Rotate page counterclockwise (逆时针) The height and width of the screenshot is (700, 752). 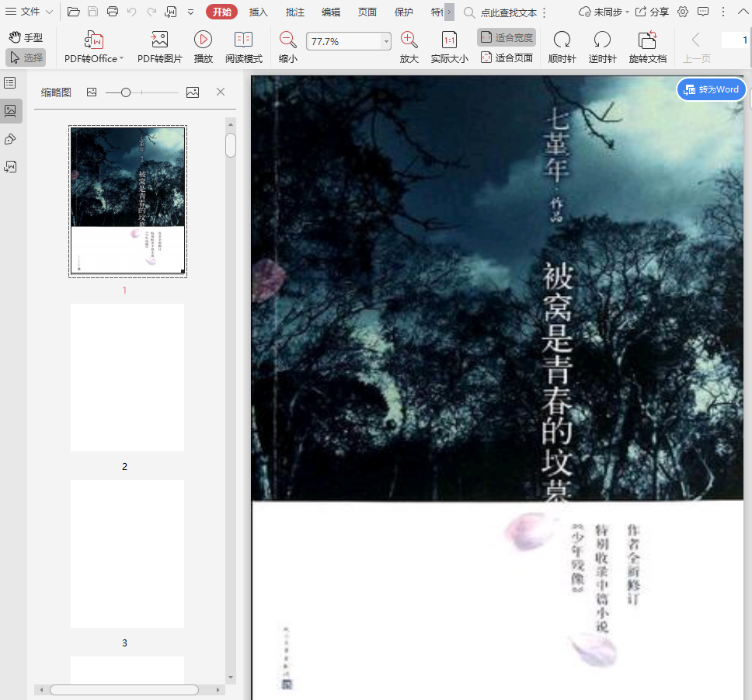pyautogui.click(x=602, y=40)
